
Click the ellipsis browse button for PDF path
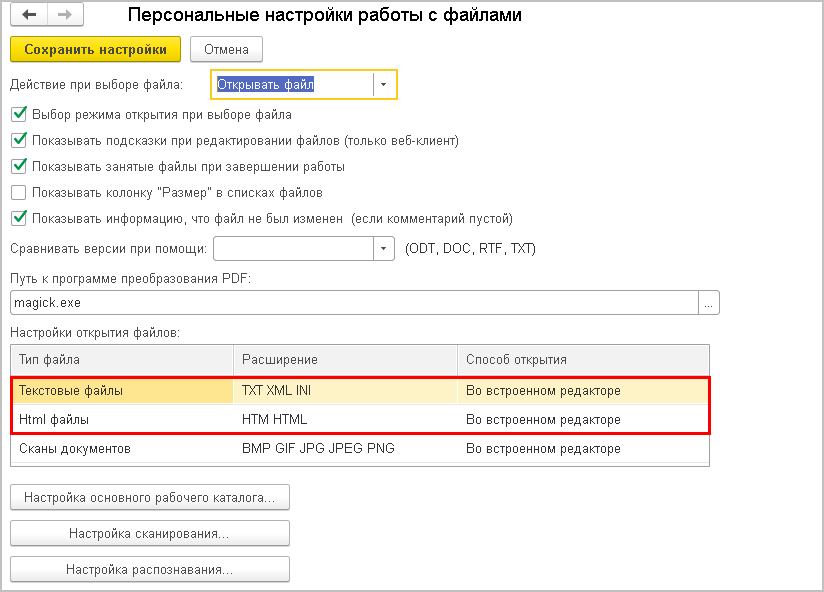coord(708,301)
